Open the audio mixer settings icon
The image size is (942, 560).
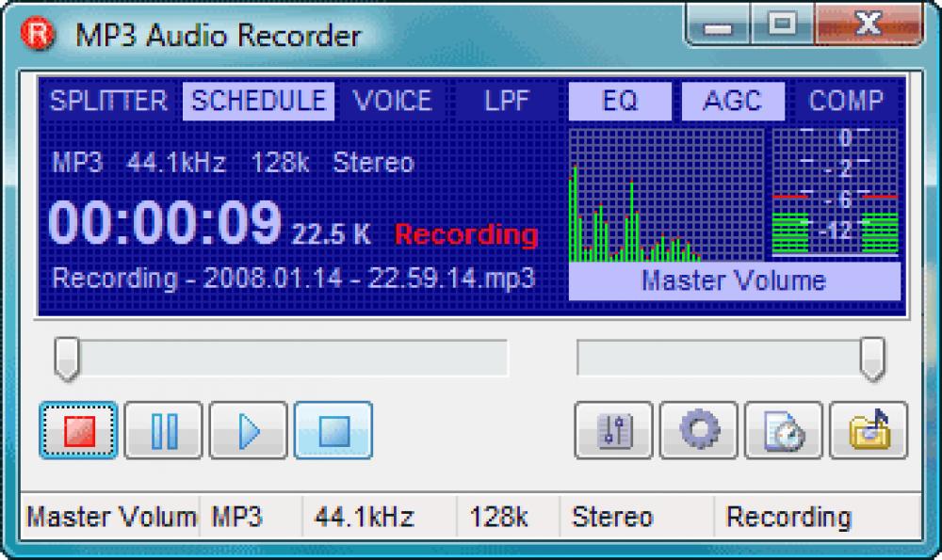coord(612,431)
